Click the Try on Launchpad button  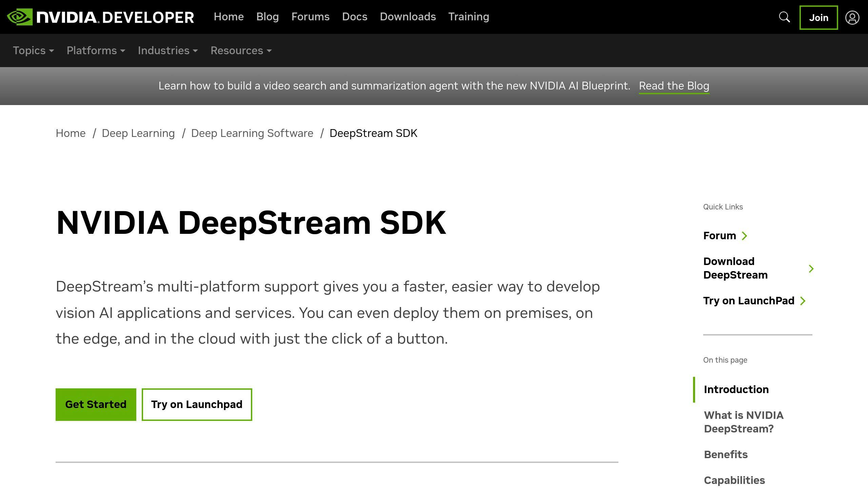tap(197, 404)
